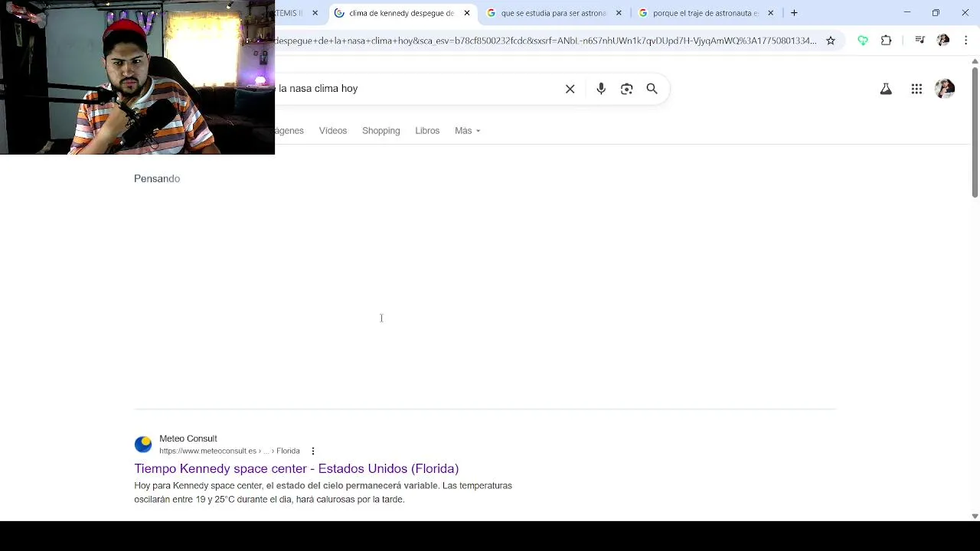The width and height of the screenshot is (980, 551).
Task: Click the Chrome address bar URL
Action: [545, 41]
